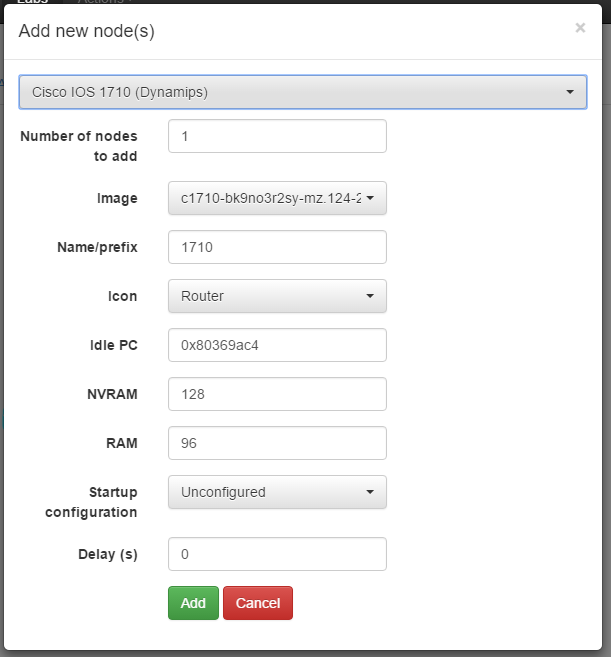This screenshot has height=657, width=611.
Task: Click the Number of nodes to add field
Action: [277, 136]
